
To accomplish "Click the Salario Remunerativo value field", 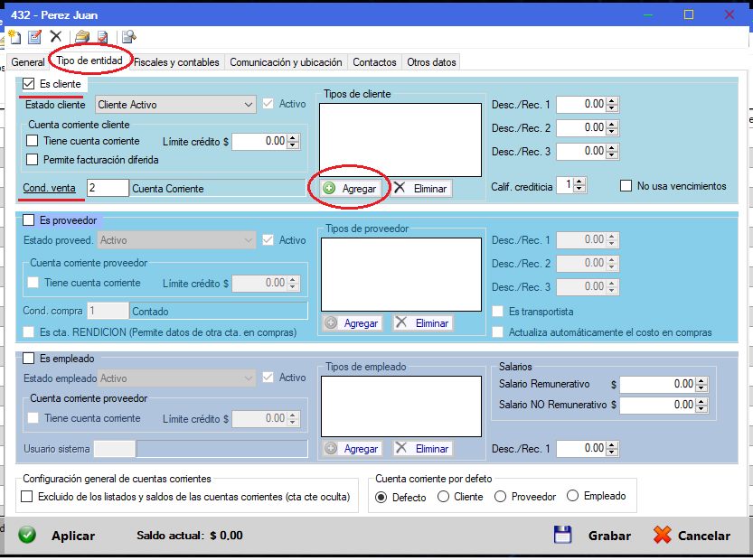I will [x=658, y=384].
